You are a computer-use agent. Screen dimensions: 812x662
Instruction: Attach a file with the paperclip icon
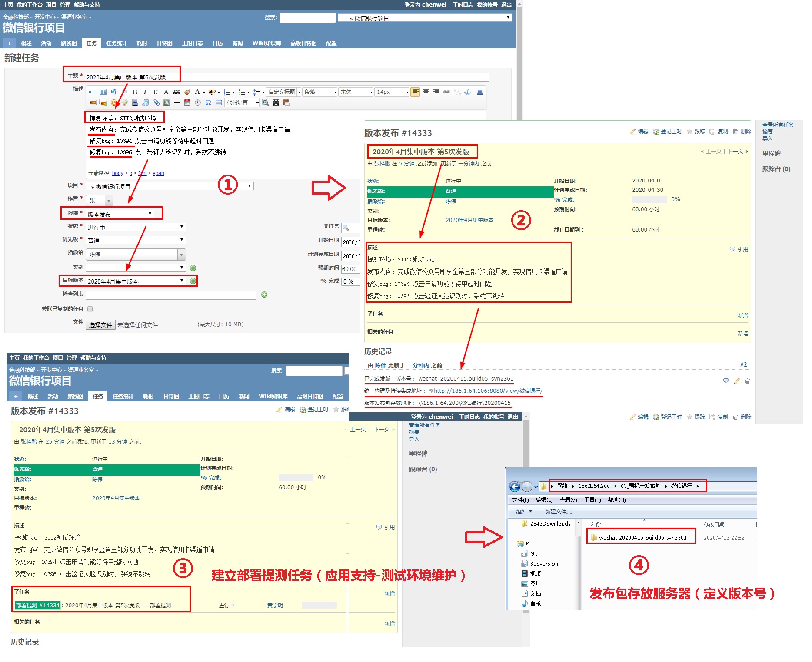(156, 103)
